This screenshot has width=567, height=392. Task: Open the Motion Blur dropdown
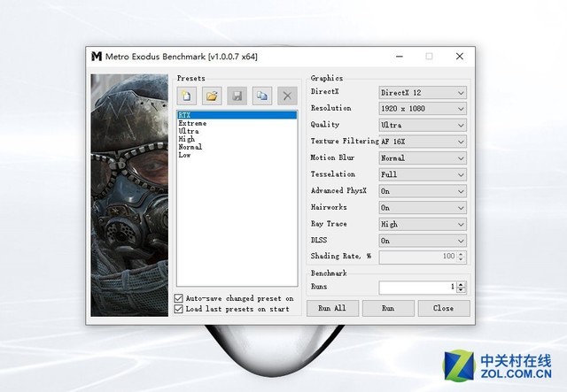[423, 158]
